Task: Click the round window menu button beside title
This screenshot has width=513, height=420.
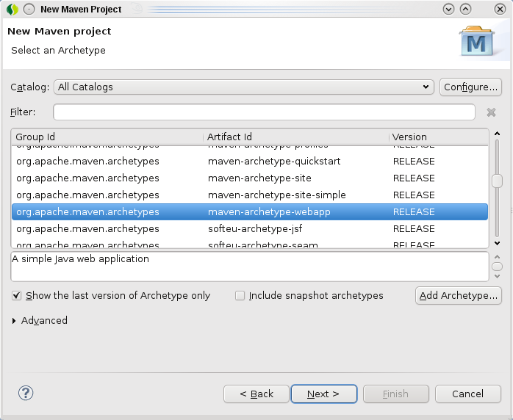Action: [x=29, y=9]
